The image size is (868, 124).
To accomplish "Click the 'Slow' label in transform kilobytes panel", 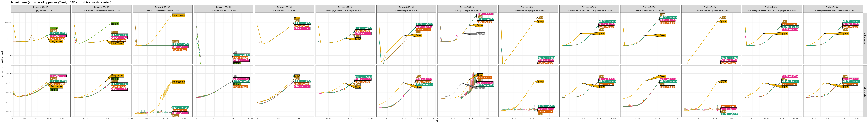I will (x=662, y=35).
